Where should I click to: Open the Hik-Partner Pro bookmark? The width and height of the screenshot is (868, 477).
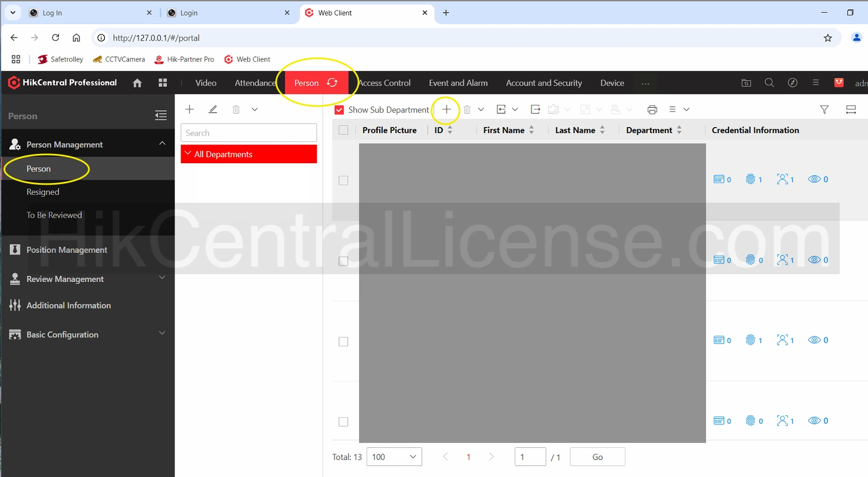click(184, 59)
